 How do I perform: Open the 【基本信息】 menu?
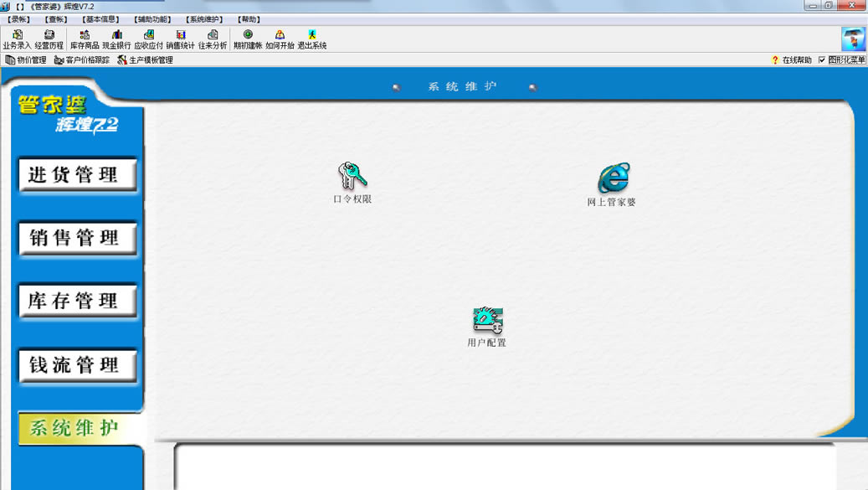101,19
